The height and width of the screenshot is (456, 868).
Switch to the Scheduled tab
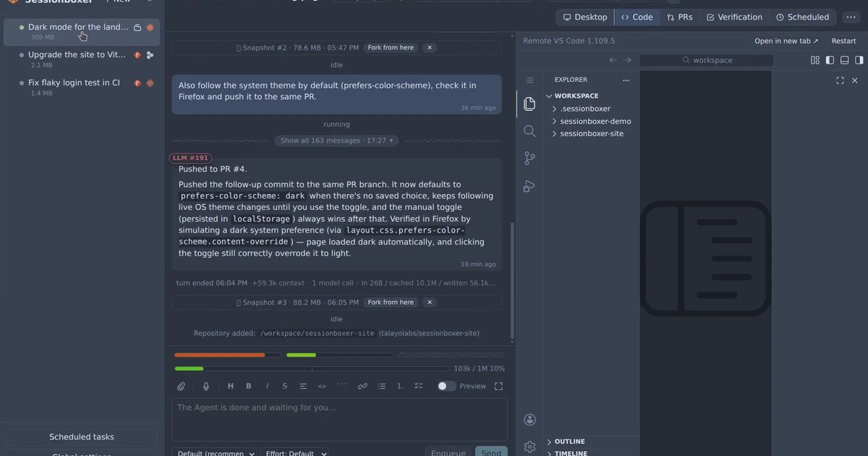(802, 17)
